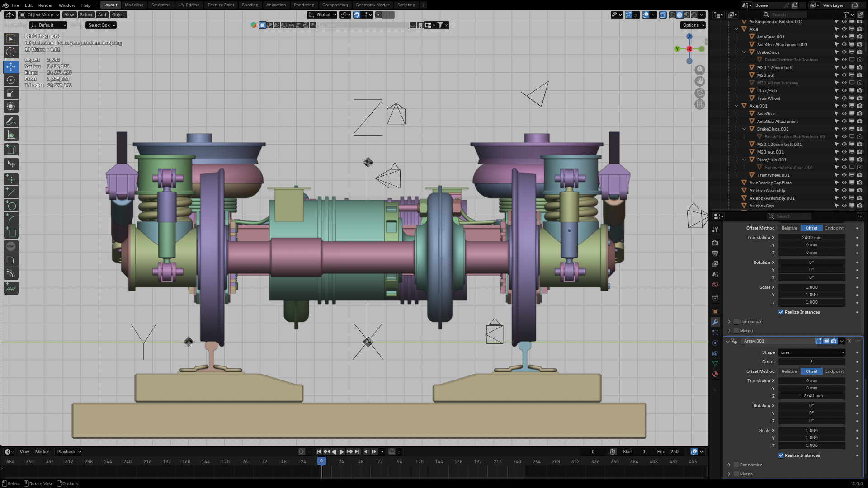The width and height of the screenshot is (868, 488).
Task: Open the Modifiers wrench properties tab
Action: click(x=715, y=322)
